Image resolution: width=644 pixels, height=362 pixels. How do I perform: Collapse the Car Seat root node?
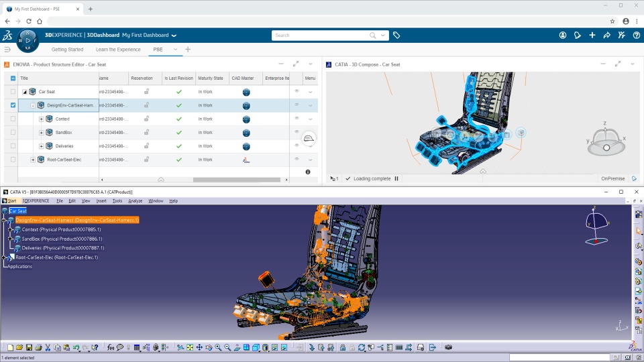coord(24,92)
